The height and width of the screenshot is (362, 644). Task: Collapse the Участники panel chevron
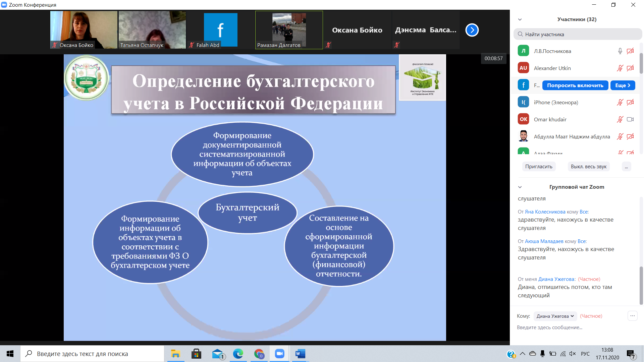(520, 19)
